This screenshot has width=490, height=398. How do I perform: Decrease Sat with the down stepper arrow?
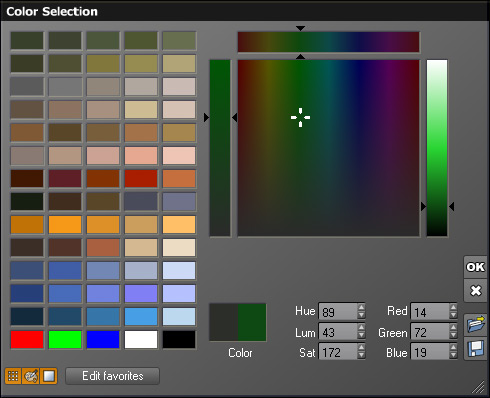[x=361, y=355]
